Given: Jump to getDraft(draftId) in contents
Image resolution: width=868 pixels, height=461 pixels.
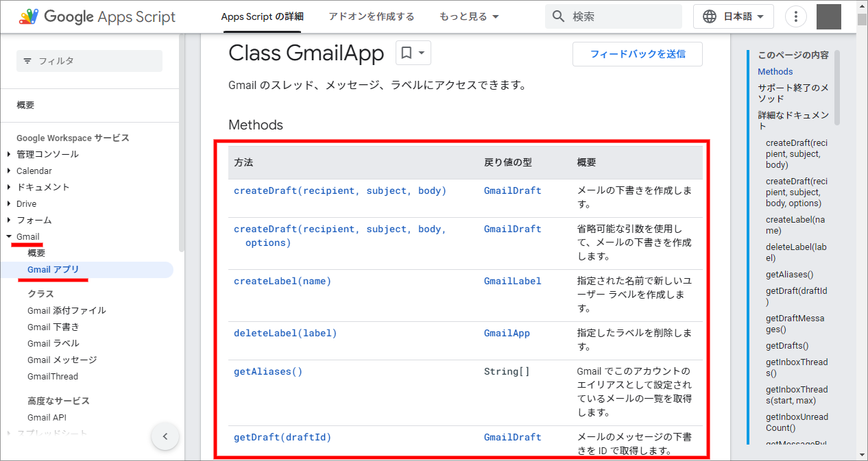Looking at the screenshot, I should click(797, 296).
